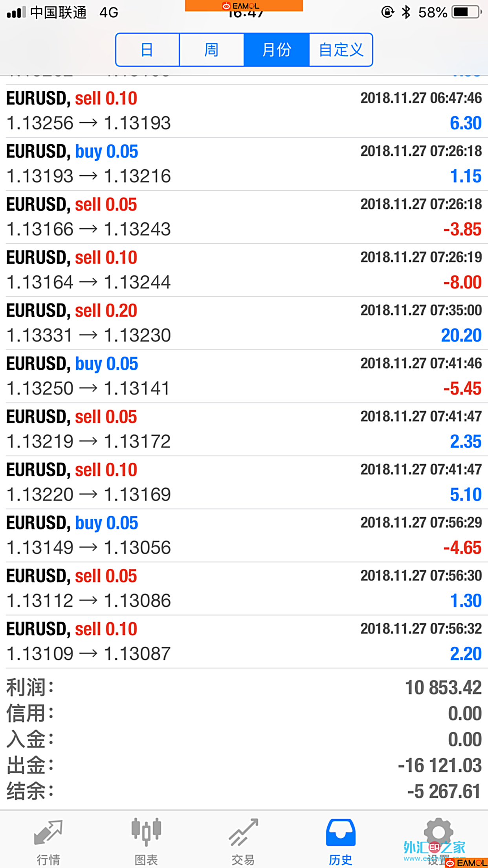Tap the 结余 balance value -5 267.61
Image resolution: width=488 pixels, height=868 pixels.
point(444,792)
